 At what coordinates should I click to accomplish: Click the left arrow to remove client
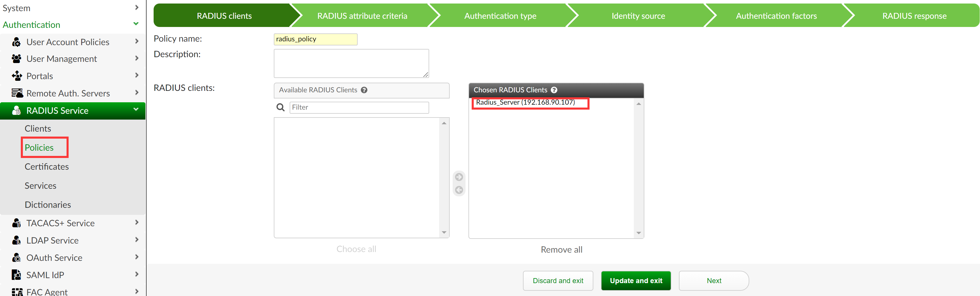(459, 190)
